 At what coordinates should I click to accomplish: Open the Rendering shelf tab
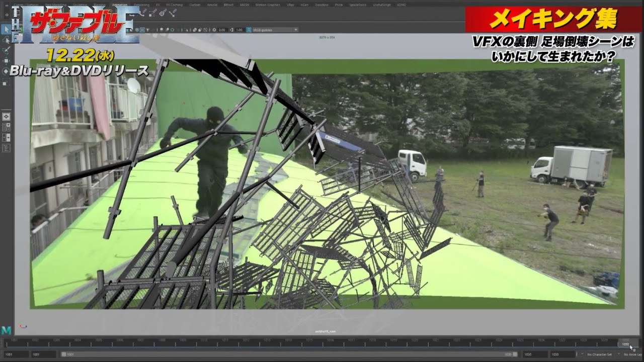(x=141, y=5)
